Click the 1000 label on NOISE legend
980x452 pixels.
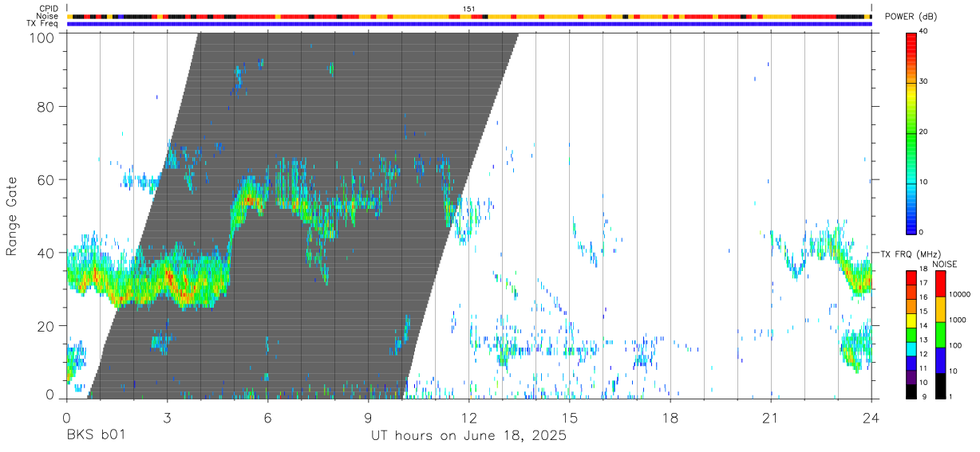(x=958, y=320)
